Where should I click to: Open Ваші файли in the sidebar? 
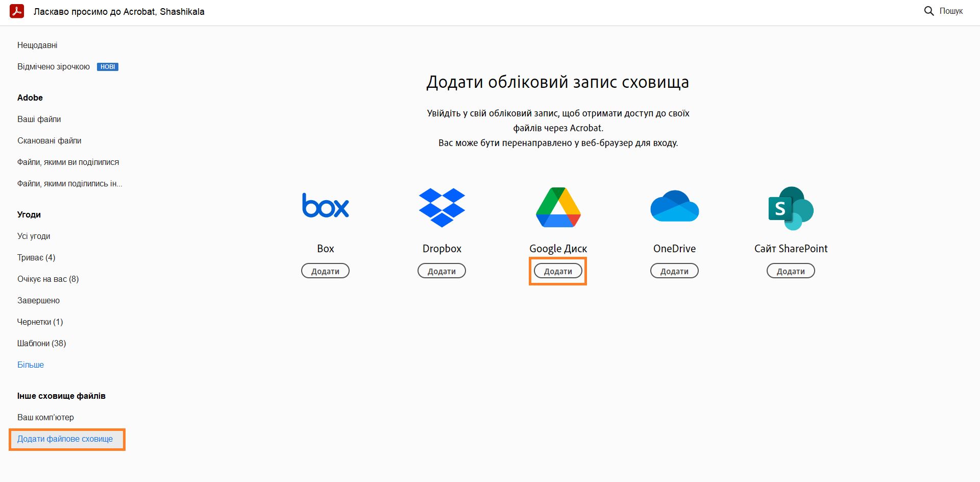39,119
